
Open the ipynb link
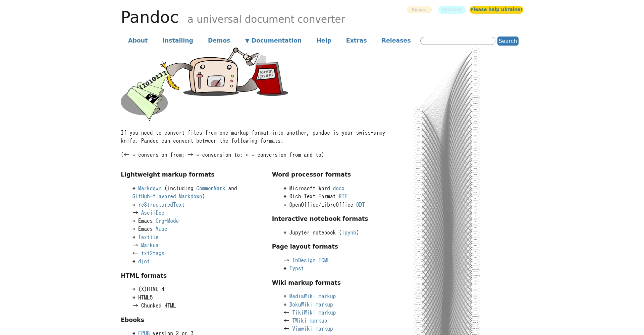tap(349, 233)
